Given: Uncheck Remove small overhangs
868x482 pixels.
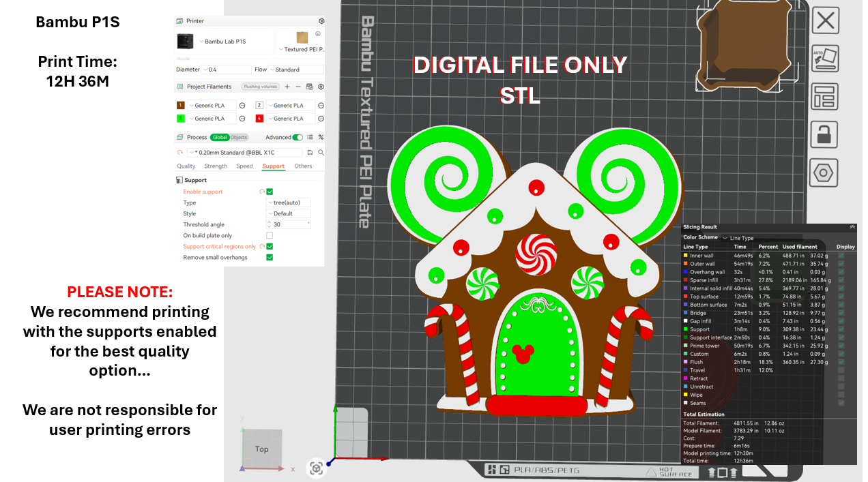Looking at the screenshot, I should click(269, 257).
